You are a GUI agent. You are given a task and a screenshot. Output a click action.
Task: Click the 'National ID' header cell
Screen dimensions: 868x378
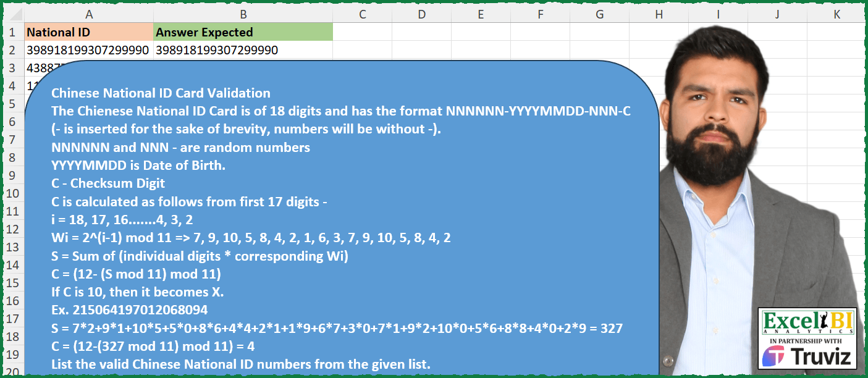click(89, 31)
